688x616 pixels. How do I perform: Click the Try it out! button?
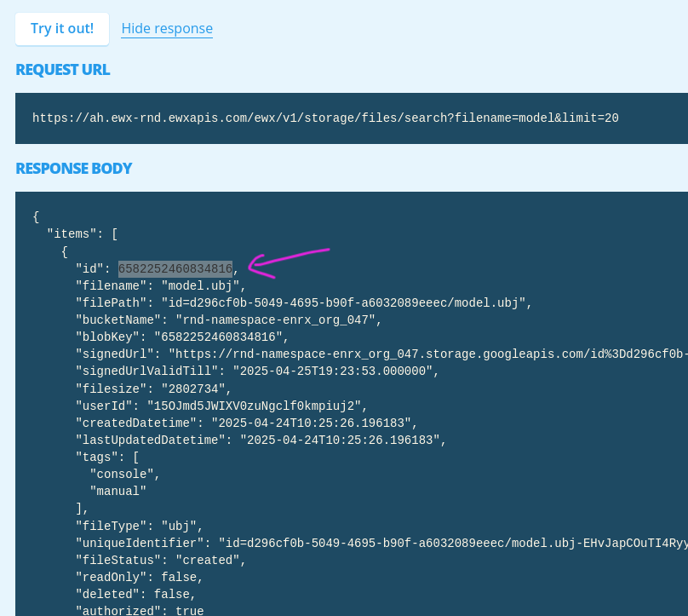62,29
